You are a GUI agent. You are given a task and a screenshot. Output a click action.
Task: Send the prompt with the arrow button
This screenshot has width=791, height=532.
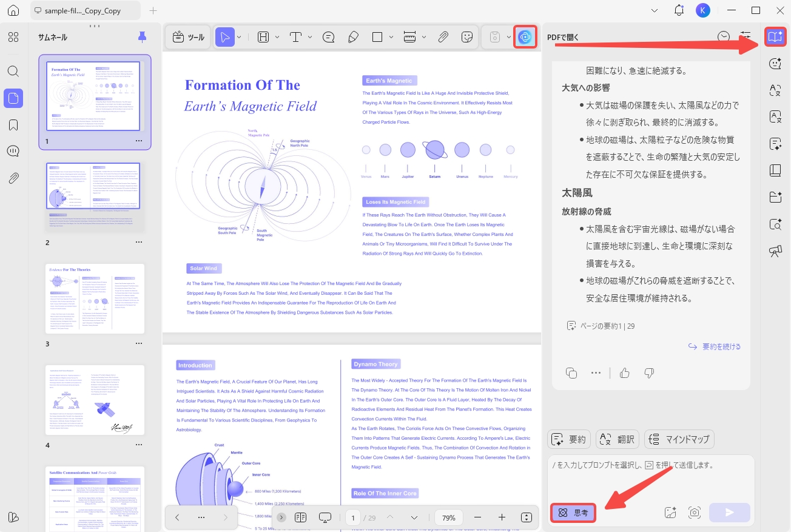[x=730, y=513]
